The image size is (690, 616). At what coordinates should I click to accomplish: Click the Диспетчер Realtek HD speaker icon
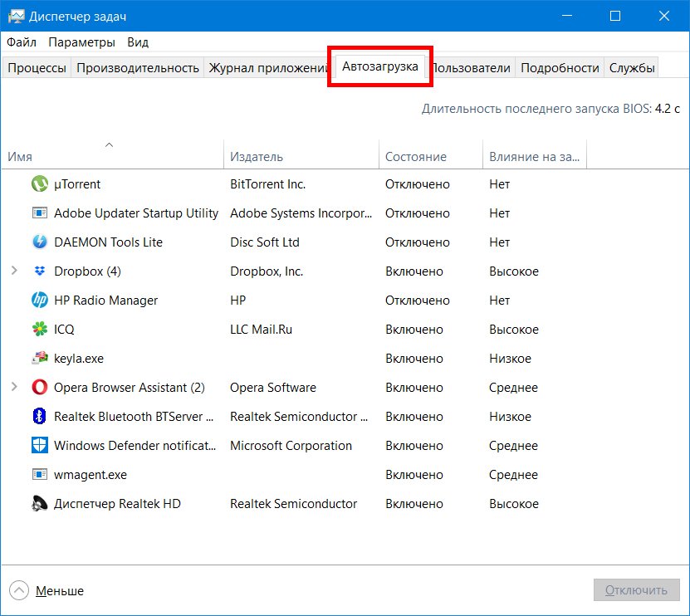point(39,504)
